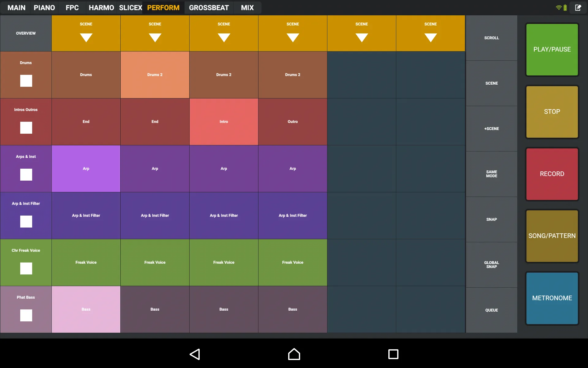Select the GROSSBEAT tab

[x=209, y=7]
